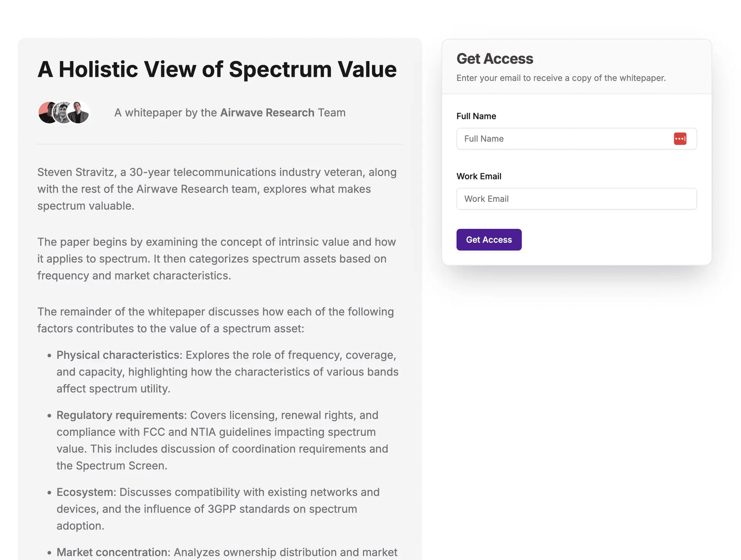Click the Steven Stravitz introduction paragraph
Image resolution: width=741 pixels, height=560 pixels.
click(217, 189)
